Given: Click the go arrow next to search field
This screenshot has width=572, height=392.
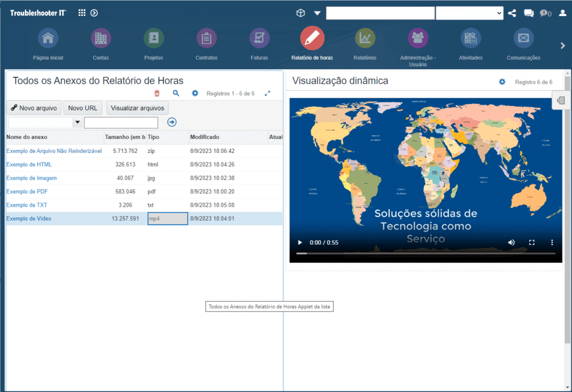Looking at the screenshot, I should click(x=172, y=122).
